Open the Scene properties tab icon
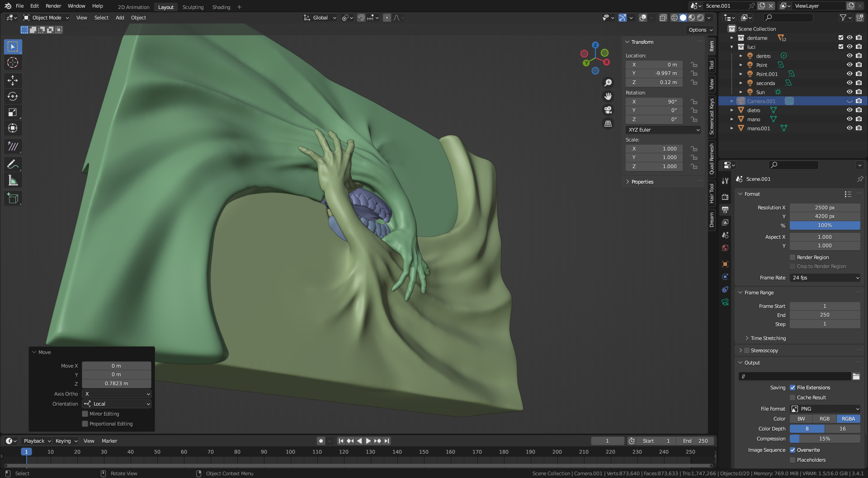868x478 pixels. (x=725, y=235)
